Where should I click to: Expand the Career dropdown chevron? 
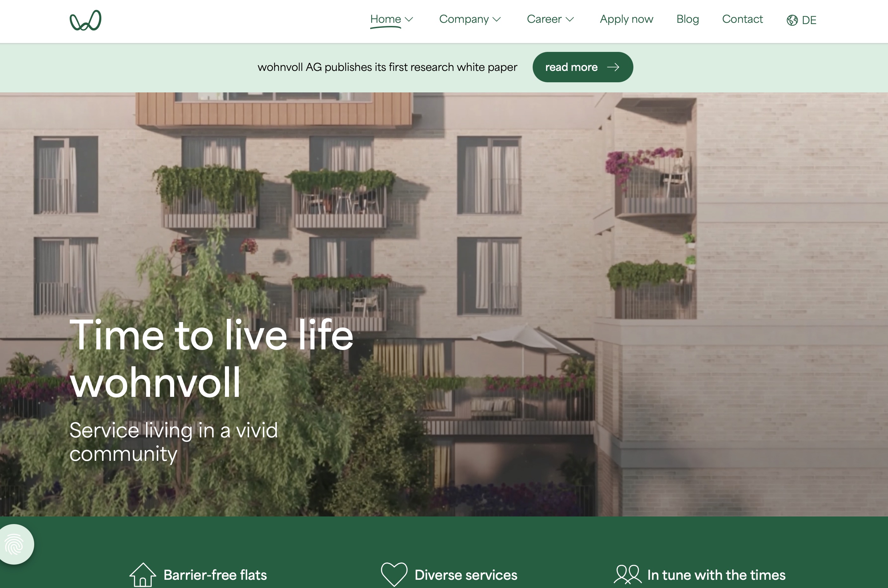pos(570,20)
